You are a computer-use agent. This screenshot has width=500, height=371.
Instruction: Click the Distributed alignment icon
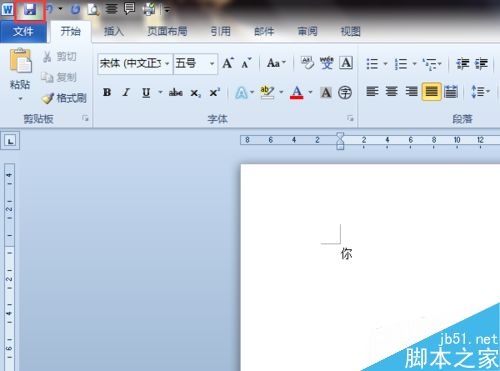tap(451, 92)
